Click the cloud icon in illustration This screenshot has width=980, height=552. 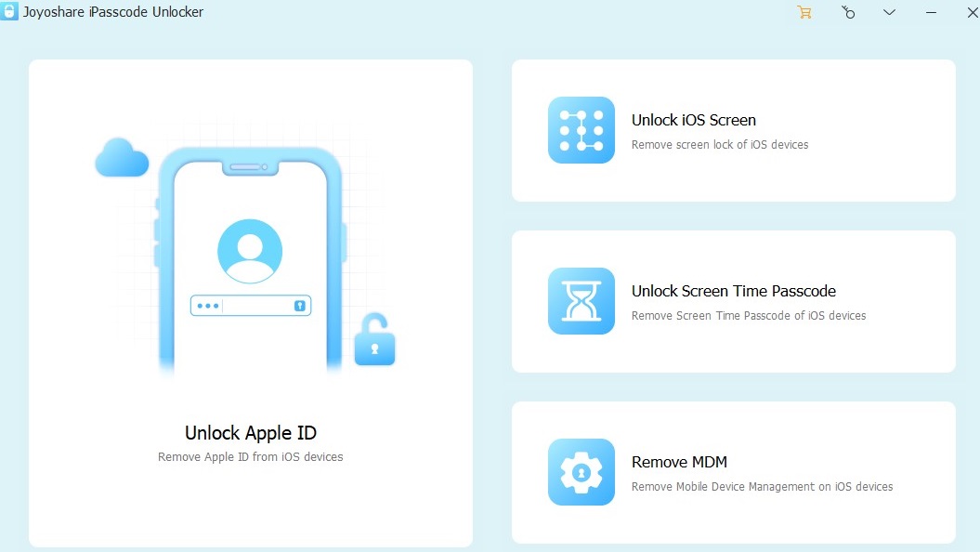tap(122, 158)
